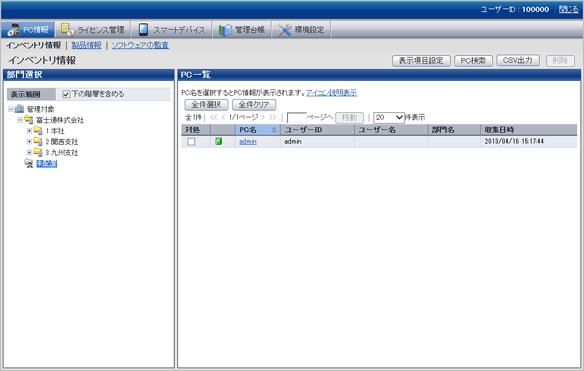Click 表示項目設定 button
This screenshot has height=371, width=584.
(x=421, y=61)
